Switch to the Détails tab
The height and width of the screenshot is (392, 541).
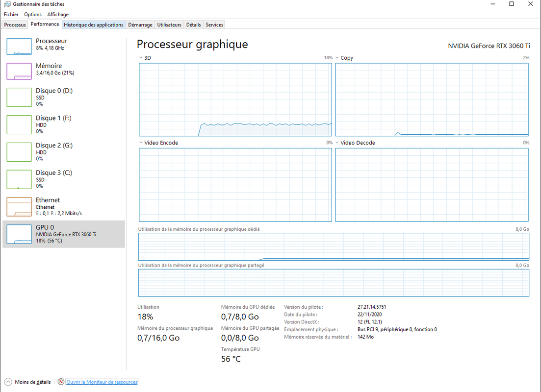point(194,25)
